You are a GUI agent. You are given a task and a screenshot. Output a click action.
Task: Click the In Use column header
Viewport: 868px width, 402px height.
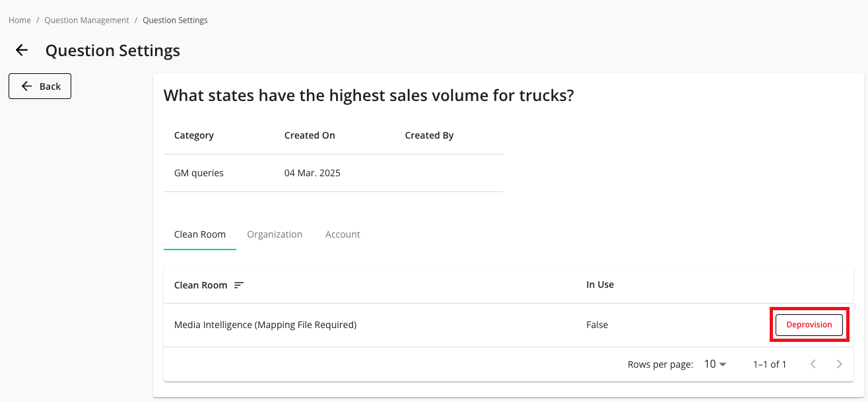coord(600,285)
